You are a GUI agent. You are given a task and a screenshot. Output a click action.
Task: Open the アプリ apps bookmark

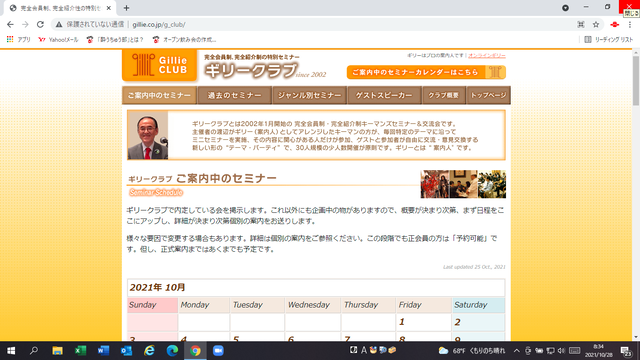(x=19, y=40)
